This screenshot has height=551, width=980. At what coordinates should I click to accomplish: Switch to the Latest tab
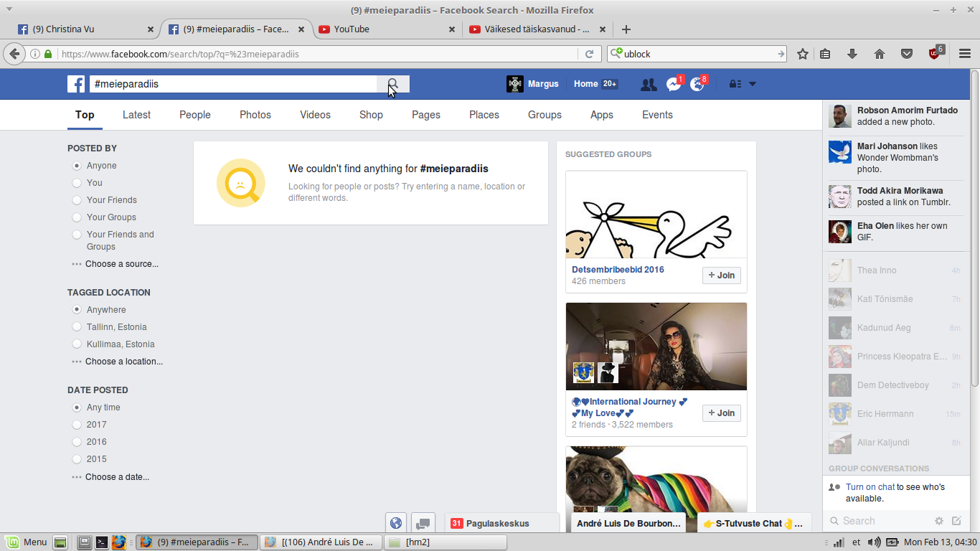(x=136, y=115)
